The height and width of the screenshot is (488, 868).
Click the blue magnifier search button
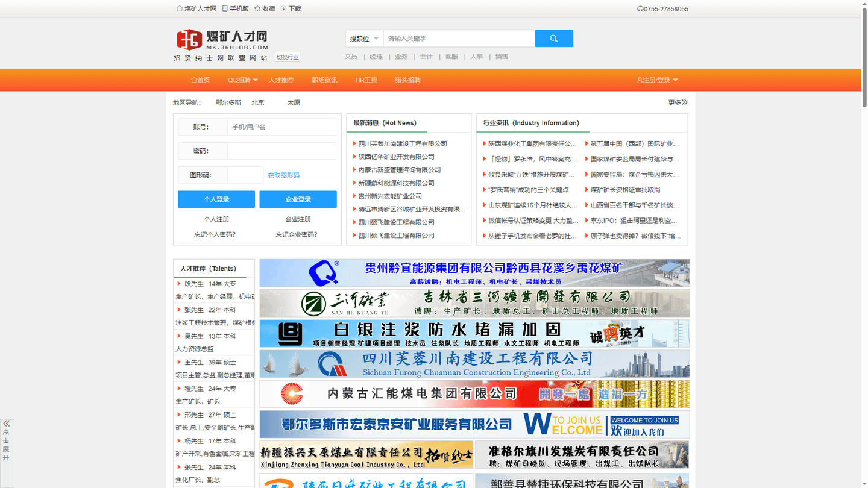[554, 39]
